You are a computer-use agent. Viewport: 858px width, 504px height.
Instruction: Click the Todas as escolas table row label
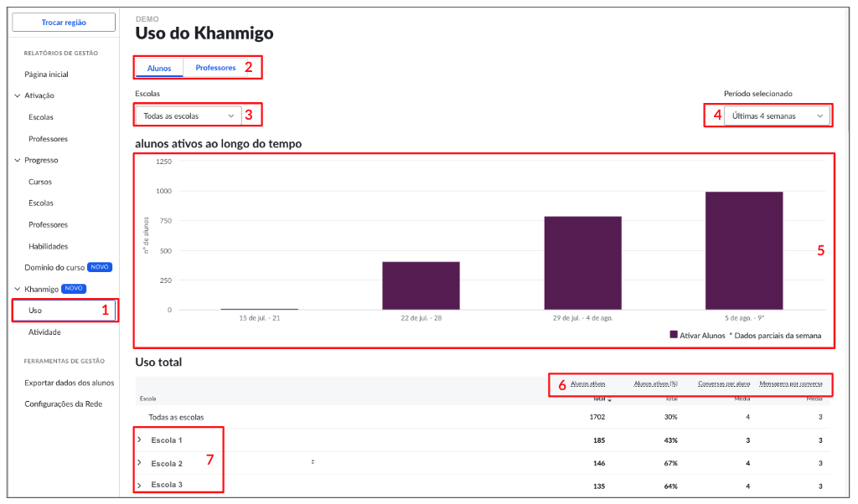pyautogui.click(x=176, y=417)
